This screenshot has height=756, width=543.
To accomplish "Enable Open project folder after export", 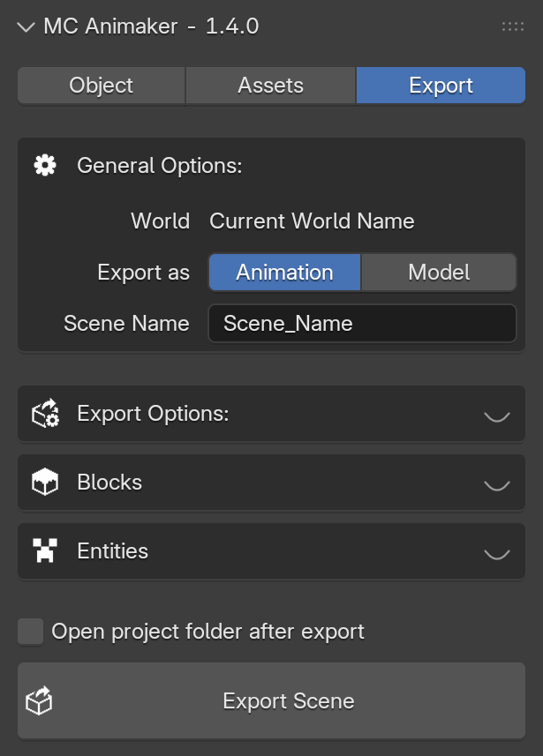I will coord(30,632).
